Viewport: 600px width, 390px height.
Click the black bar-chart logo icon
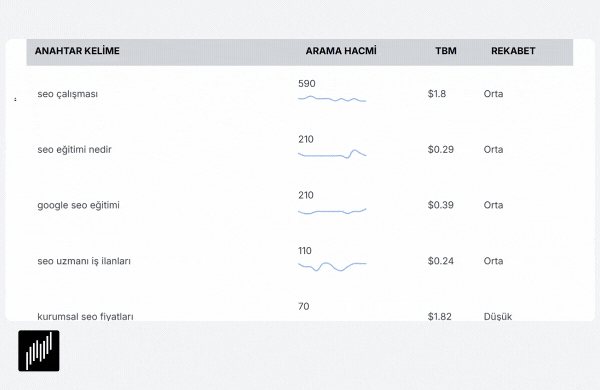pyautogui.click(x=39, y=351)
